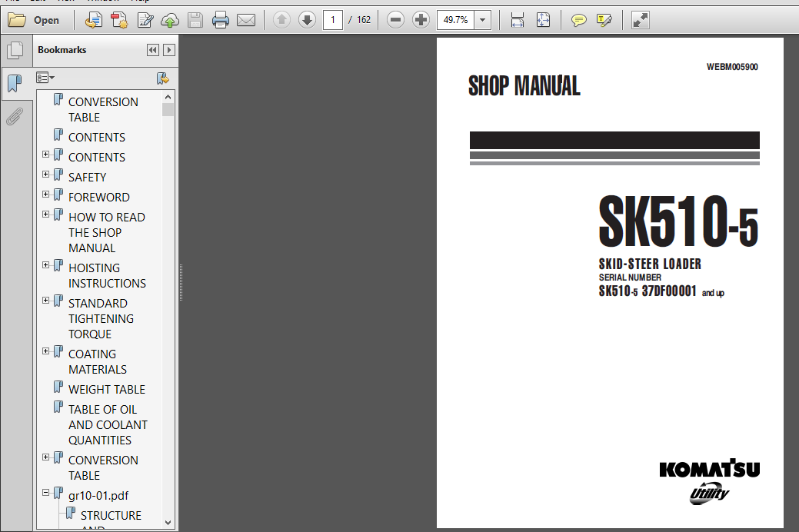Switch to read mode with expand arrows icon
799x532 pixels.
(x=641, y=21)
